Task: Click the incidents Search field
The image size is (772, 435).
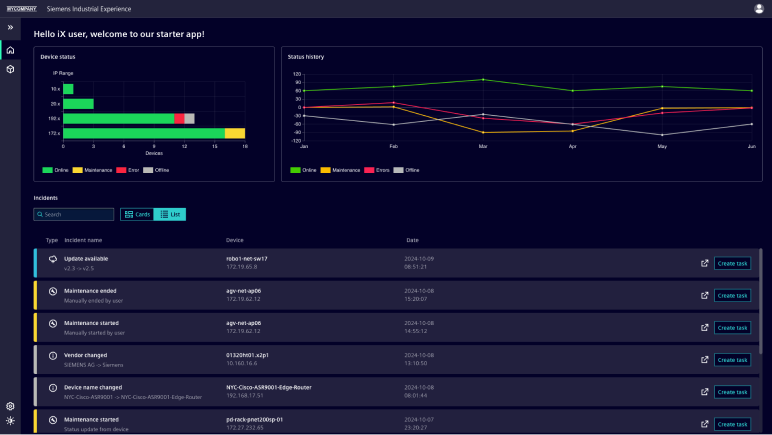Action: point(74,214)
